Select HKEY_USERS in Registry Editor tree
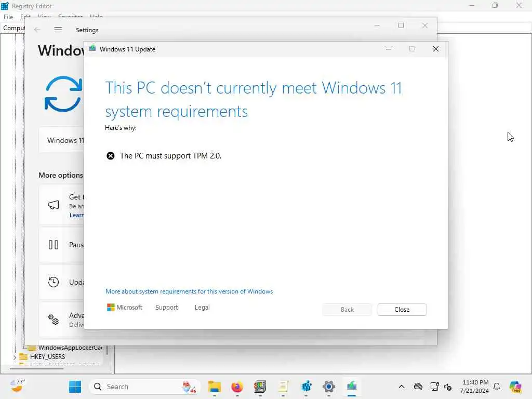Image resolution: width=532 pixels, height=399 pixels. [47, 357]
